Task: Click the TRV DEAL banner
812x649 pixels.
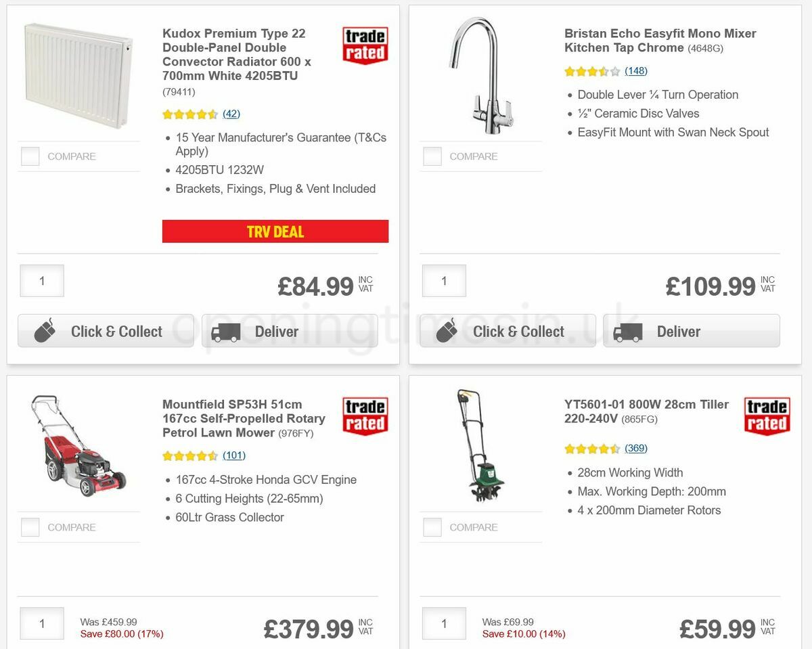Action: coord(275,231)
